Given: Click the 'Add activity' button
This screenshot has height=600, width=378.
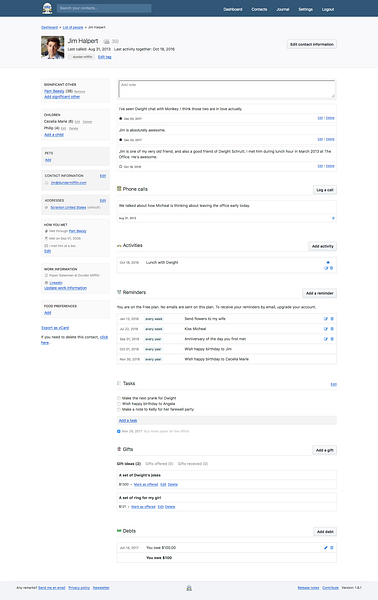Looking at the screenshot, I should click(323, 246).
